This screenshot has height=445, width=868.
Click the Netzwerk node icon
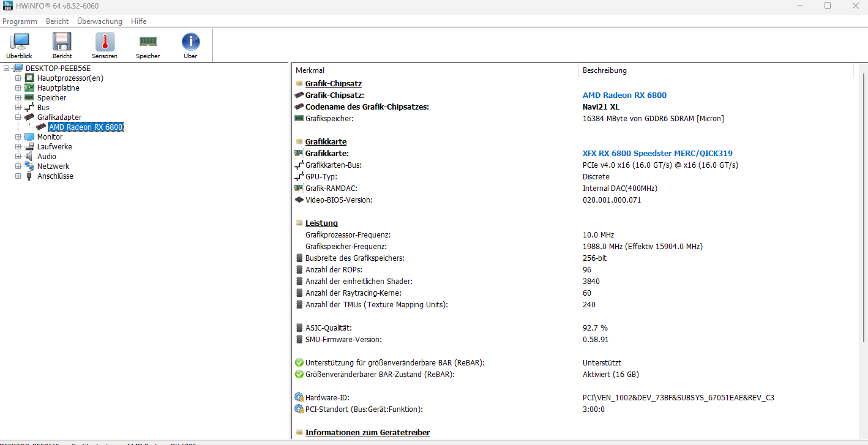29,166
